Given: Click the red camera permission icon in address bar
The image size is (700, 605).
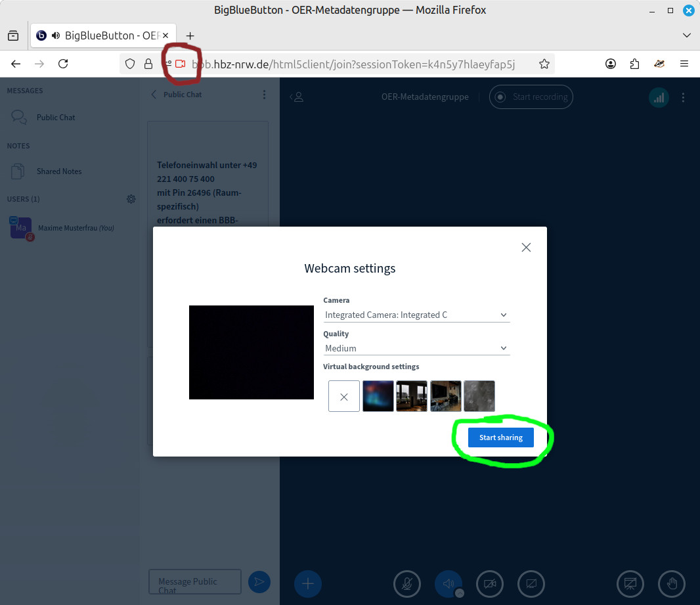Looking at the screenshot, I should pyautogui.click(x=180, y=64).
